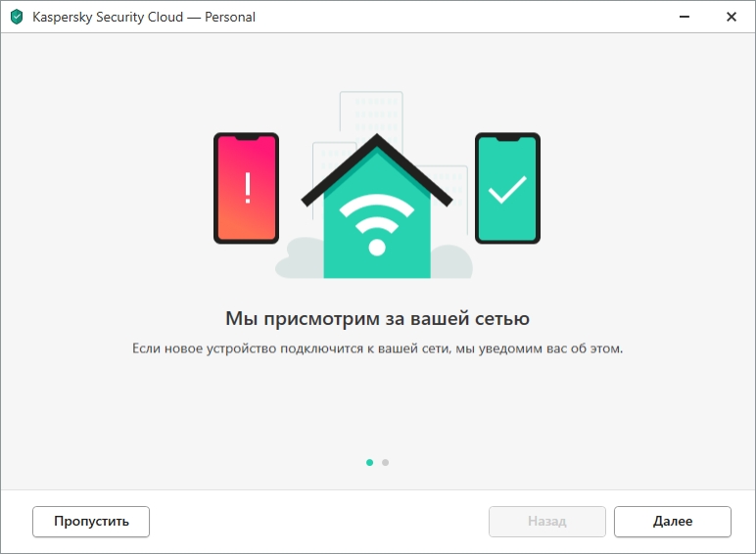Click the gray cloud right of the house
The height and width of the screenshot is (554, 756).
point(451,261)
